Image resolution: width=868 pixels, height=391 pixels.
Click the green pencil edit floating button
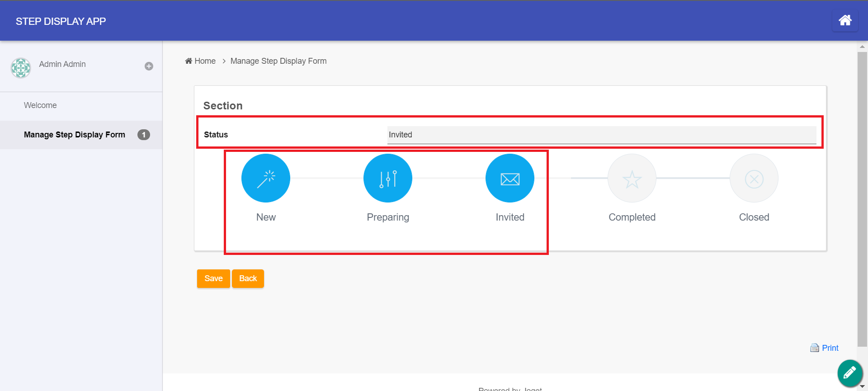pos(850,373)
